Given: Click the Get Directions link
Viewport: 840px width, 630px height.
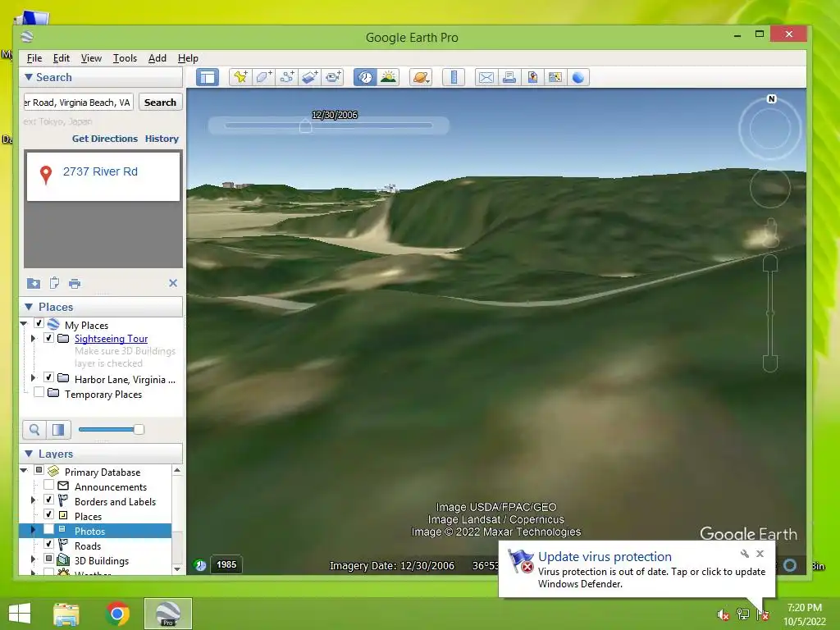Looking at the screenshot, I should point(105,138).
